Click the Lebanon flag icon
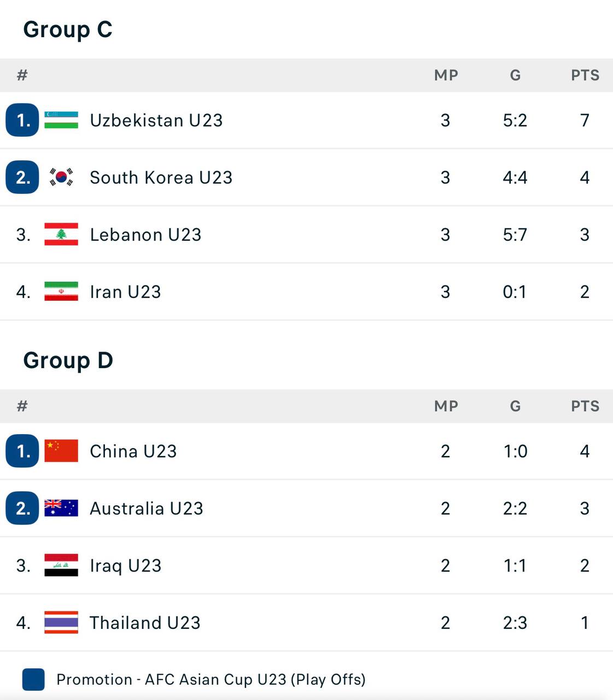This screenshot has height=700, width=613. click(x=61, y=235)
